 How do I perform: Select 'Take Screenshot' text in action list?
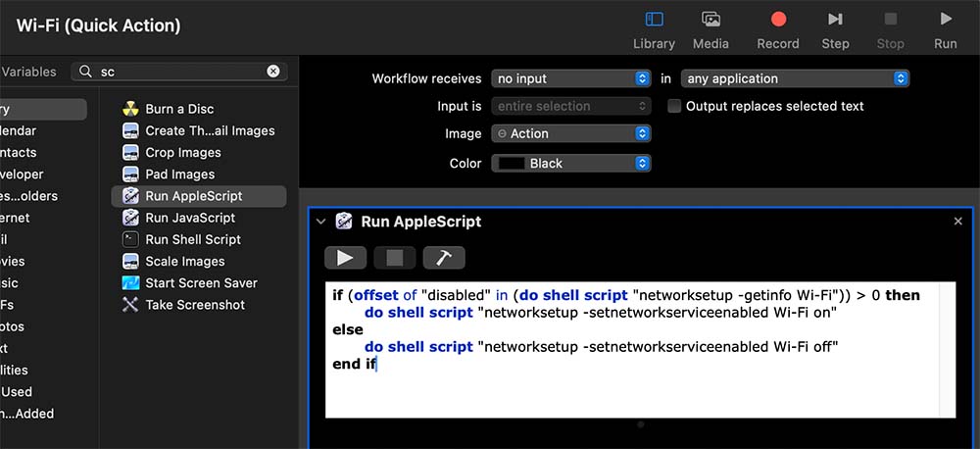195,305
